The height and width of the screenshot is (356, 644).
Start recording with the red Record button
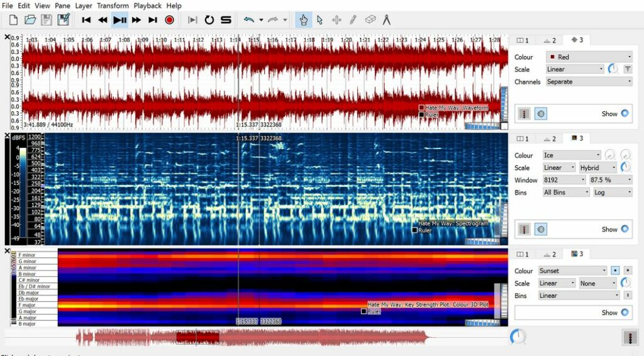169,19
